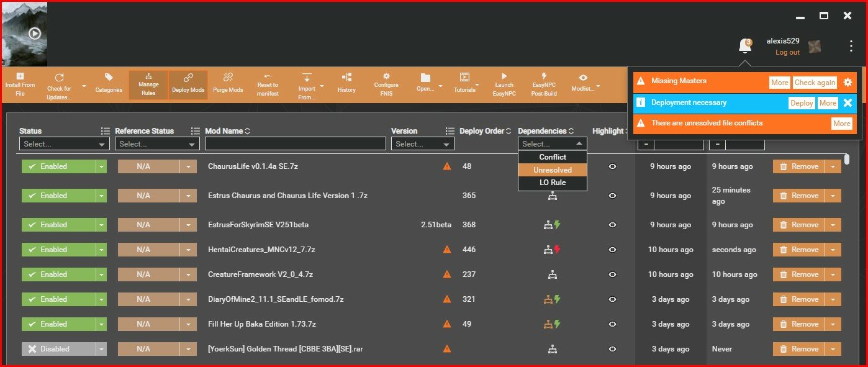Viewport: 868px width, 367px height.
Task: Expand status dropdown arrow for ChaurusLife
Action: [x=101, y=166]
